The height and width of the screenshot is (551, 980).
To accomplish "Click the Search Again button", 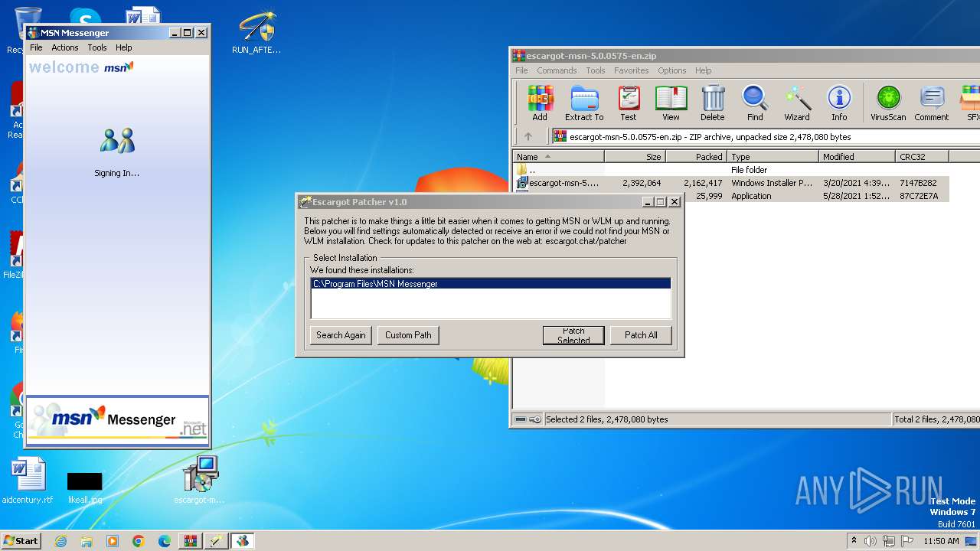I will pos(341,335).
